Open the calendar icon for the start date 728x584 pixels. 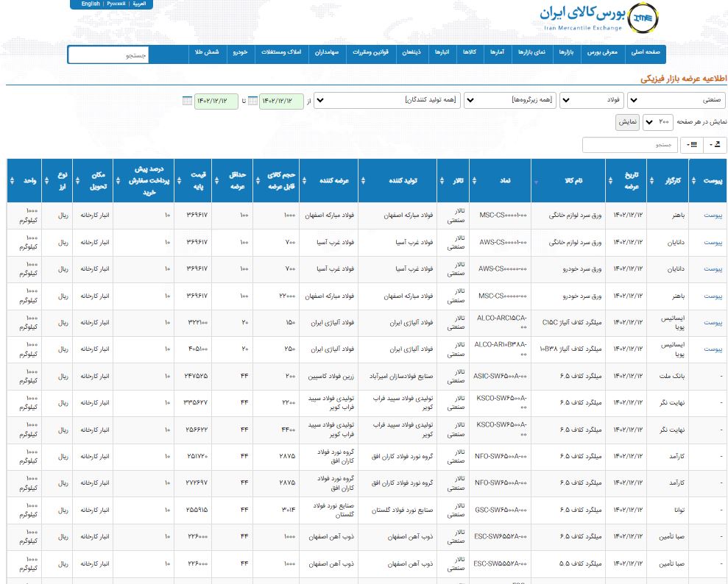point(253,101)
